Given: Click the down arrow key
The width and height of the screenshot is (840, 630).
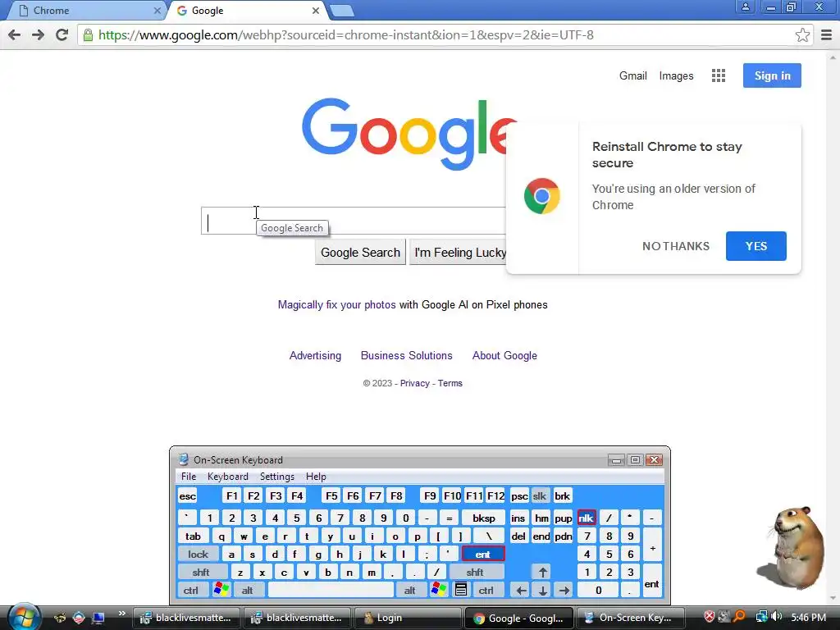Looking at the screenshot, I should 542,591.
